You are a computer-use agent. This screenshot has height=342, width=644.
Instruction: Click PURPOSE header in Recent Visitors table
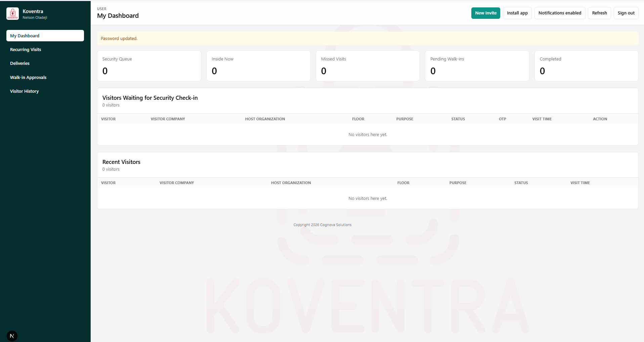coord(458,183)
